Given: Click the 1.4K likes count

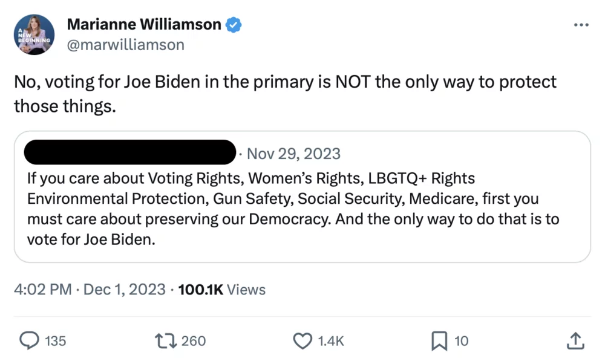Looking at the screenshot, I should (x=330, y=341).
